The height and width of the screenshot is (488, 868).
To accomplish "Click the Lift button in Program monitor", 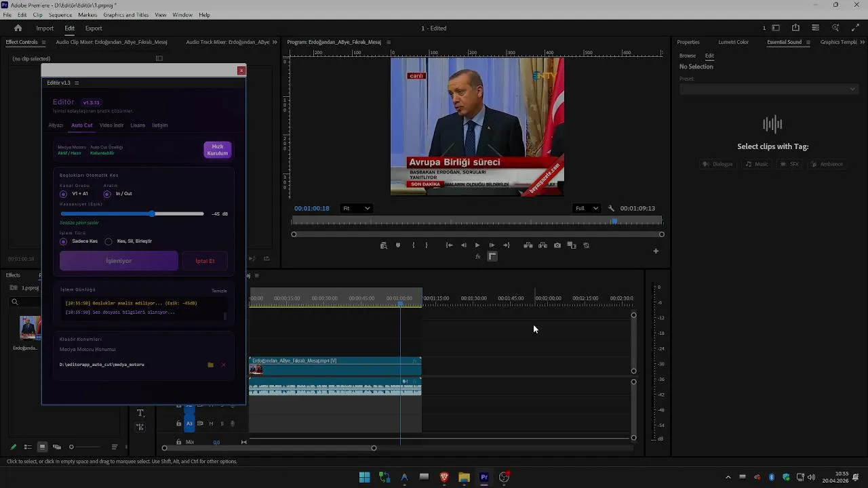I will click(528, 245).
